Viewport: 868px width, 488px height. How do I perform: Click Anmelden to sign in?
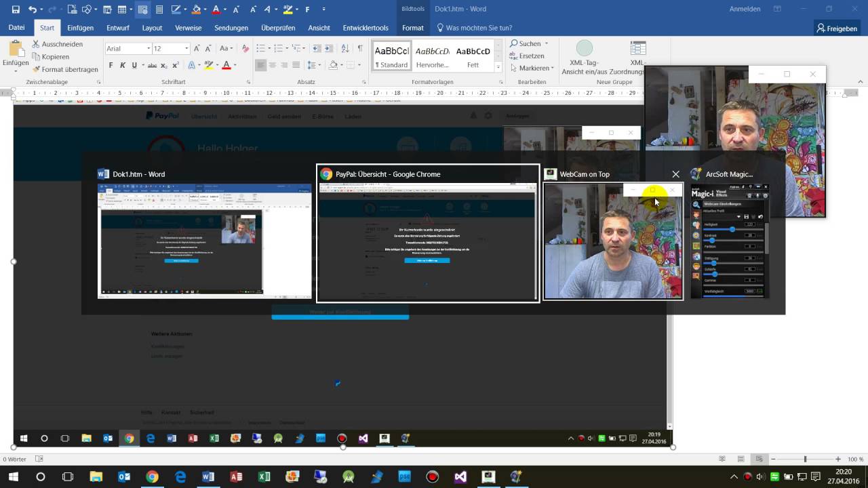click(x=745, y=9)
